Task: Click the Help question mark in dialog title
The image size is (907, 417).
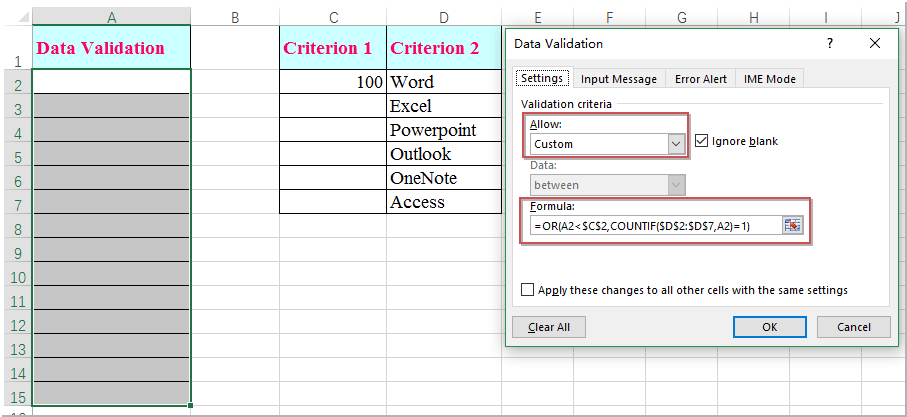Action: [830, 44]
